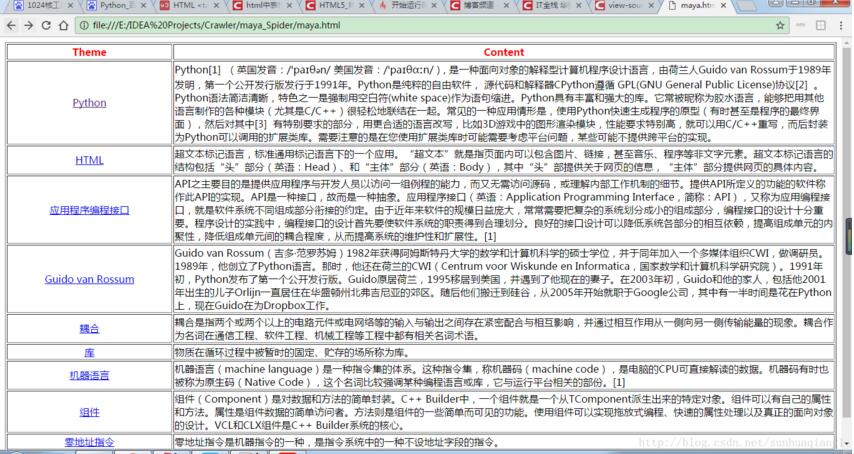Click the description starting with 耦合是指两个
This screenshot has height=454, width=854.
(x=504, y=329)
